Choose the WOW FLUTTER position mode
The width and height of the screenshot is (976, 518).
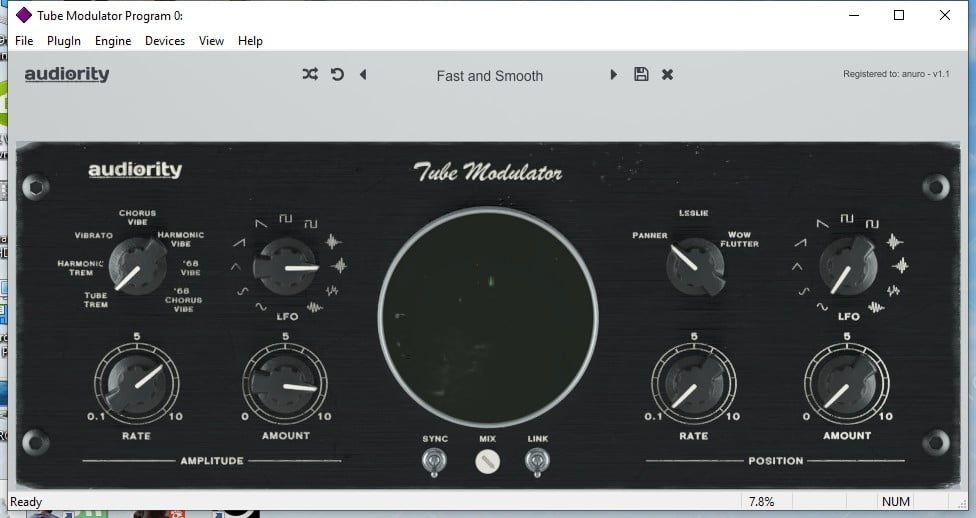click(739, 239)
